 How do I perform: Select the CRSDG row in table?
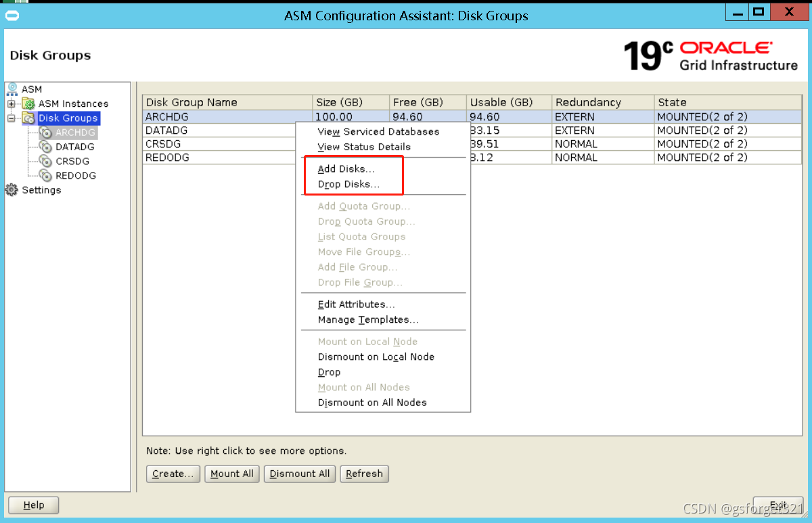(x=471, y=143)
